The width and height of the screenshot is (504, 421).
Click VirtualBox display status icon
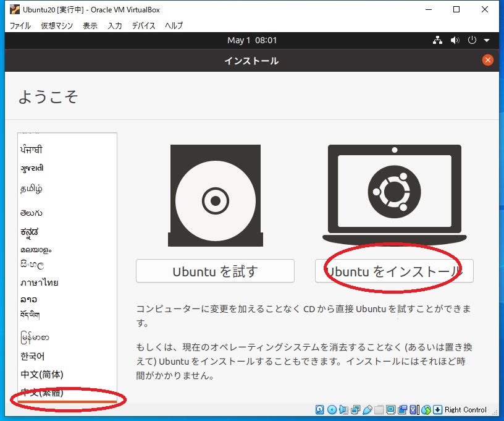coord(390,409)
